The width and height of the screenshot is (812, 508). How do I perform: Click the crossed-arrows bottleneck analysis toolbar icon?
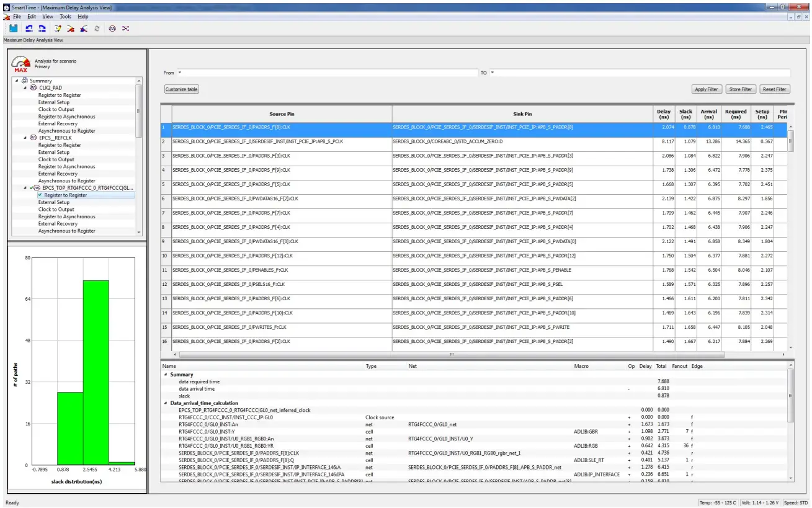pyautogui.click(x=125, y=29)
